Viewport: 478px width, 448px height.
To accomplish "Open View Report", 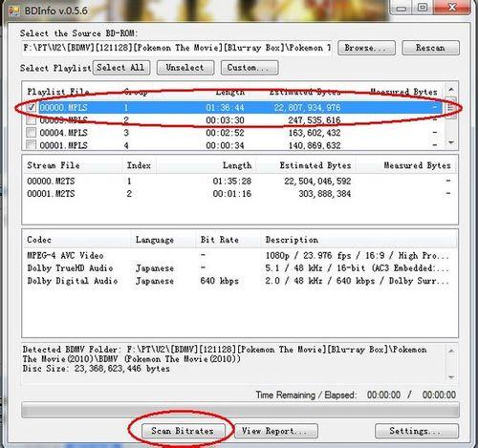I will (x=276, y=431).
